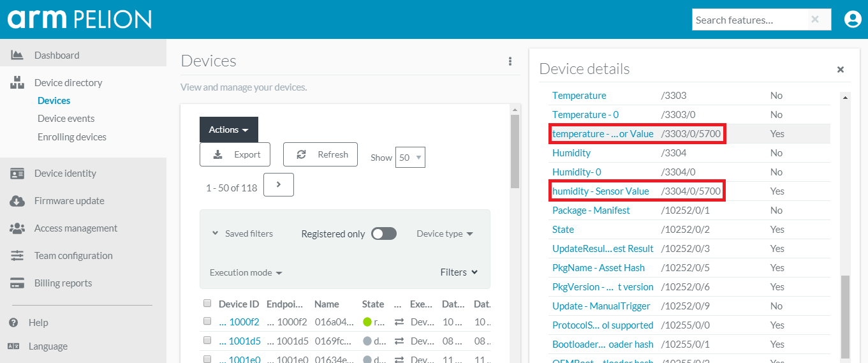Expand the Device type filter dropdown
This screenshot has height=363, width=868.
tap(445, 234)
